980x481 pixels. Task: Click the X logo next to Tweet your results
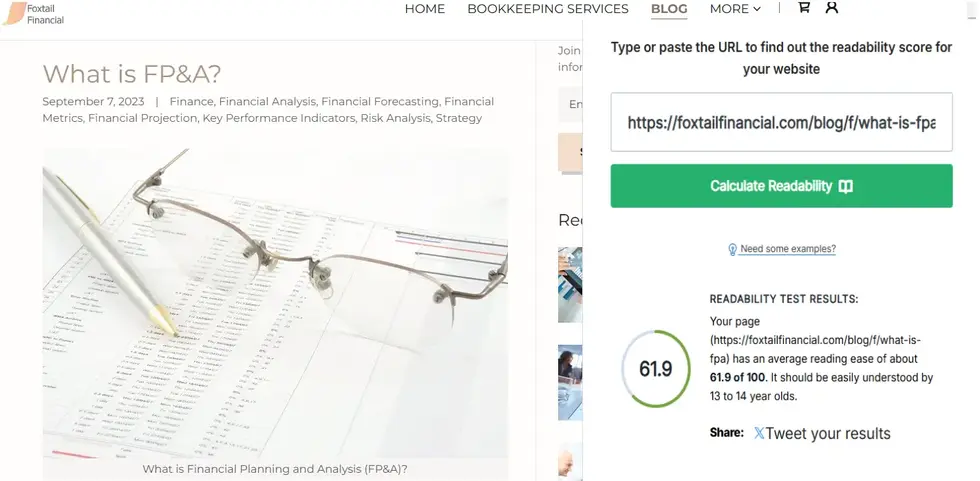(x=759, y=433)
